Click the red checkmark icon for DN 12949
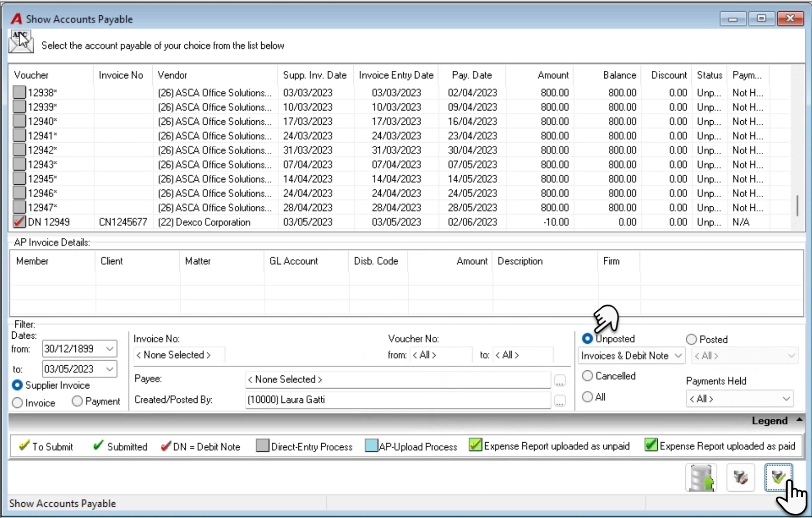Viewport: 812px width, 518px height. point(19,222)
